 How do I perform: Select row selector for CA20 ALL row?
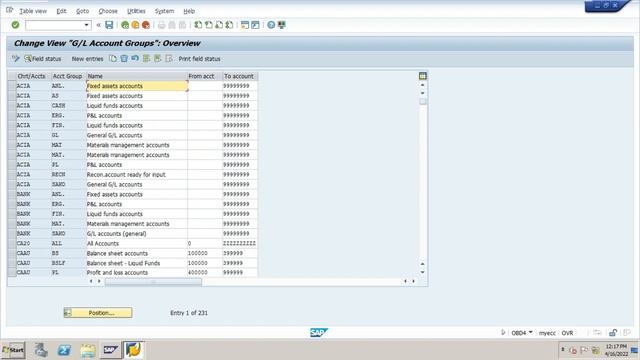point(12,243)
